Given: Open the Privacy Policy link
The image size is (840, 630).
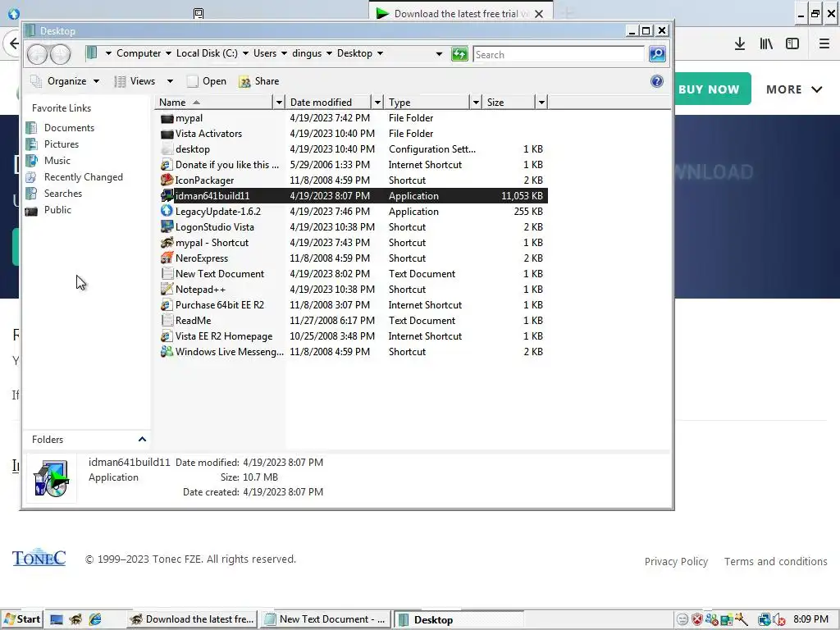Looking at the screenshot, I should click(x=676, y=562).
